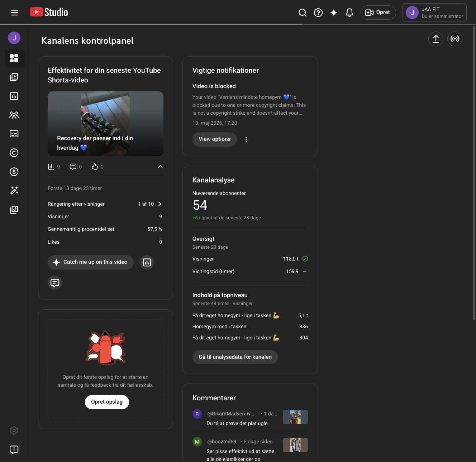476x462 pixels.
Task: Collapse the Shorts video stats chevron
Action: pos(160,167)
